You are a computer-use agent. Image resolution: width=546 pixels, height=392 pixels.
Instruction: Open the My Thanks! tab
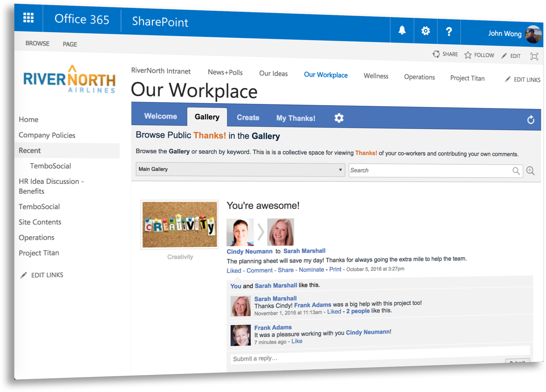coord(296,118)
